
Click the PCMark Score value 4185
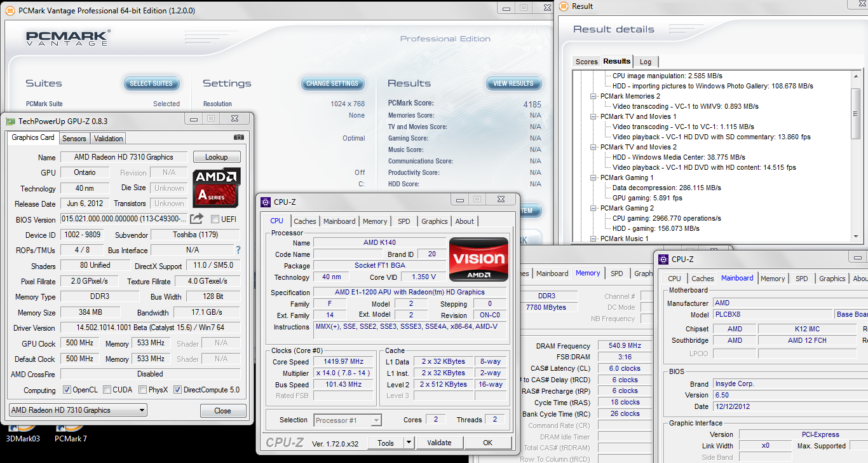[532, 104]
